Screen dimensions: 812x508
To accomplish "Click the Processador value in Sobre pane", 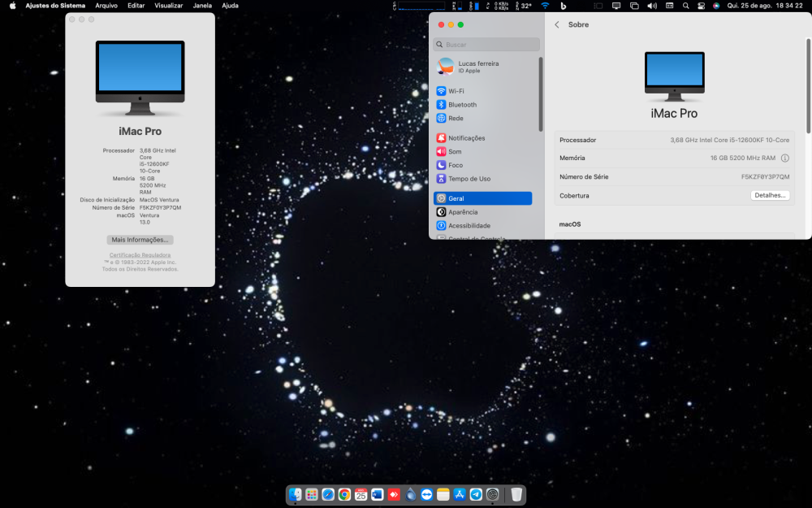I will coord(730,140).
